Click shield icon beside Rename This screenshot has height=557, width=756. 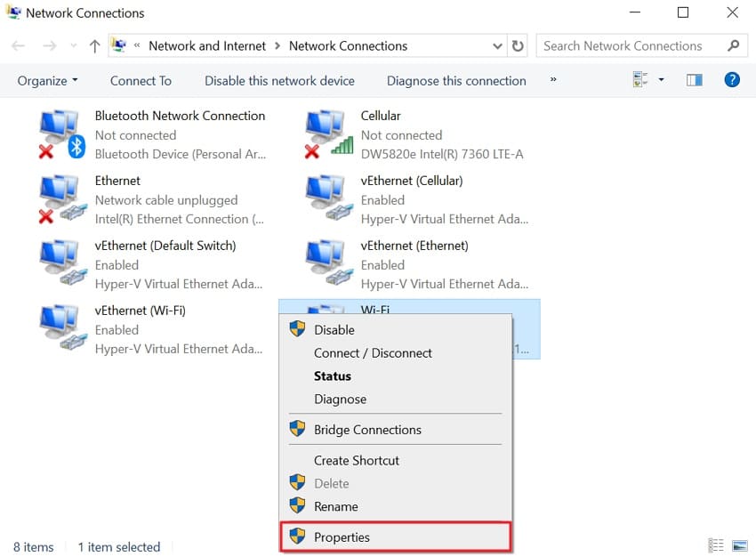click(297, 505)
